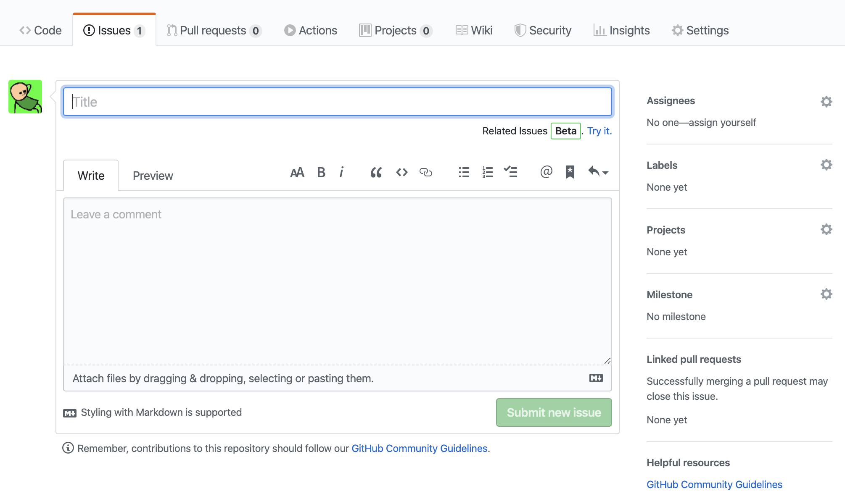Insert a quote block
The height and width of the screenshot is (504, 845).
coord(376,173)
